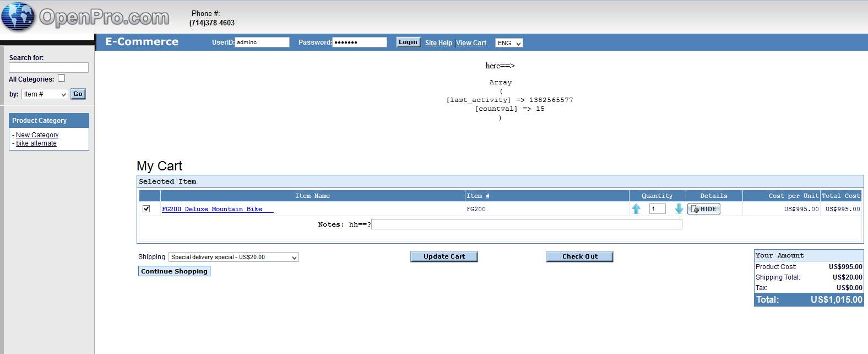The width and height of the screenshot is (868, 354).
Task: Click the OpenPro globe logo
Action: tap(18, 17)
